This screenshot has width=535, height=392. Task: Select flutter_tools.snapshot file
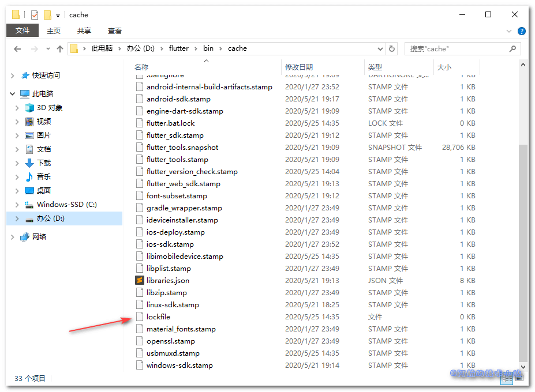[182, 148]
